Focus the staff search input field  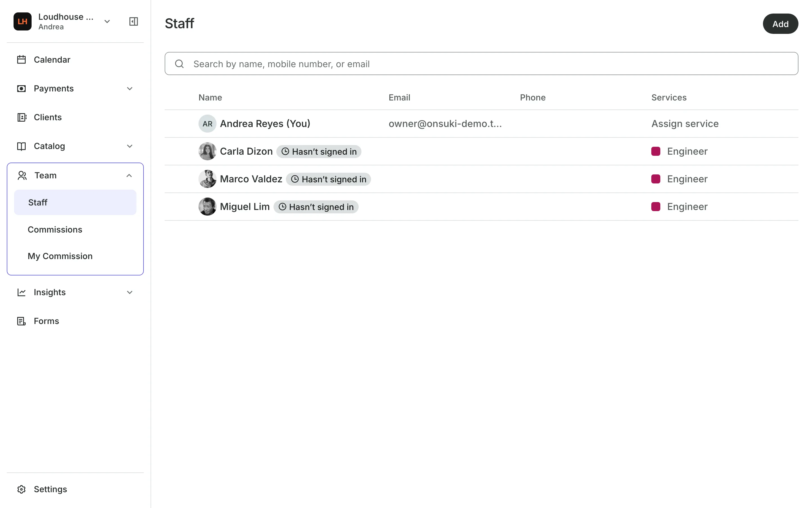point(481,63)
